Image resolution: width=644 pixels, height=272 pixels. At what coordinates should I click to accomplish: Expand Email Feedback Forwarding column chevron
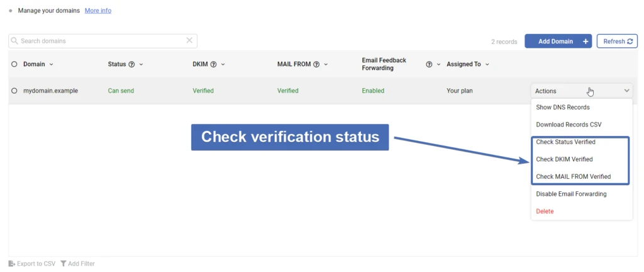438,64
